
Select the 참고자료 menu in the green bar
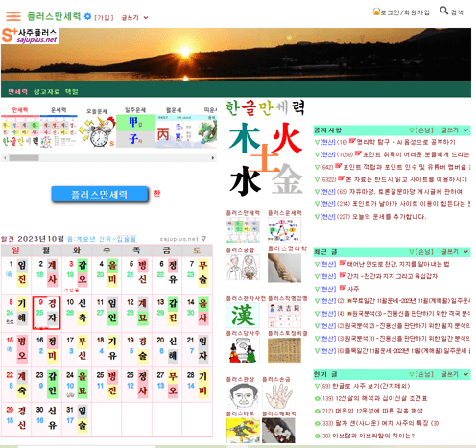[47, 92]
